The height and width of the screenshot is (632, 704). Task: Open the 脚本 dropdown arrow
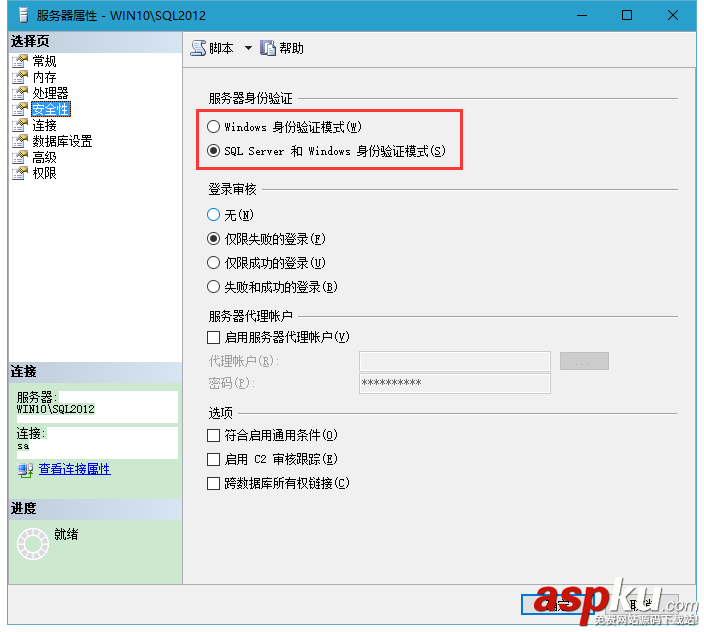[248, 48]
